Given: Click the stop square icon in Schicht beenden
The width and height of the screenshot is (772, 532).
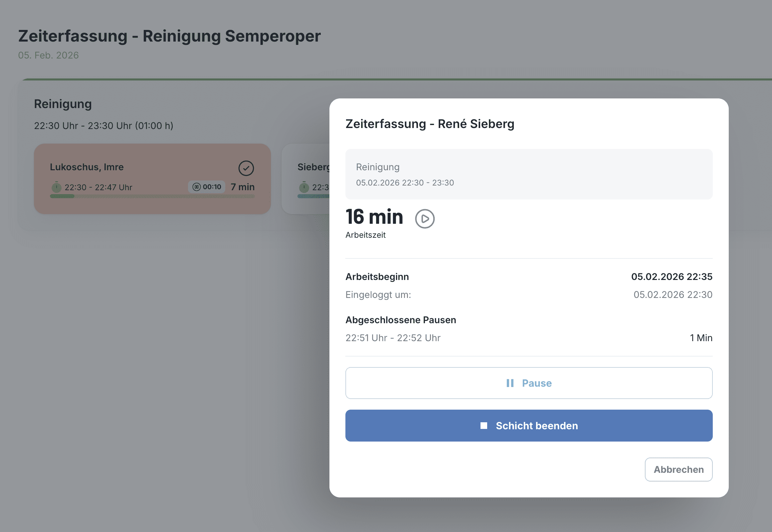Looking at the screenshot, I should click(x=483, y=426).
